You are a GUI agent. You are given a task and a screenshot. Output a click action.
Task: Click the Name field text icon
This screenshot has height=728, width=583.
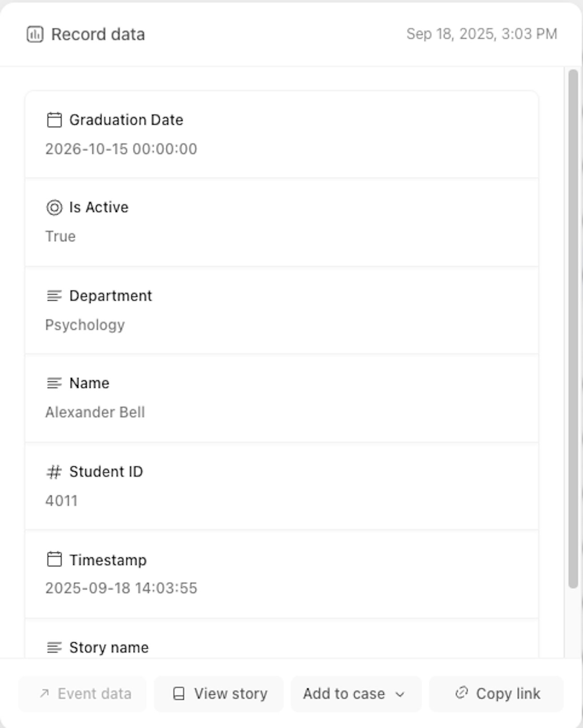(x=54, y=383)
